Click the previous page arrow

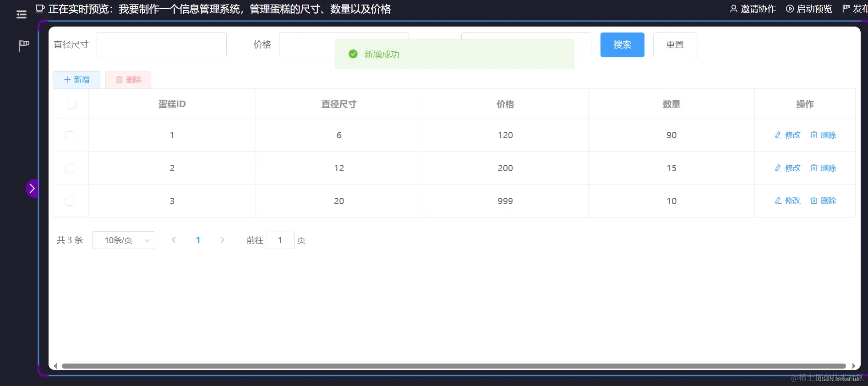[x=174, y=240]
